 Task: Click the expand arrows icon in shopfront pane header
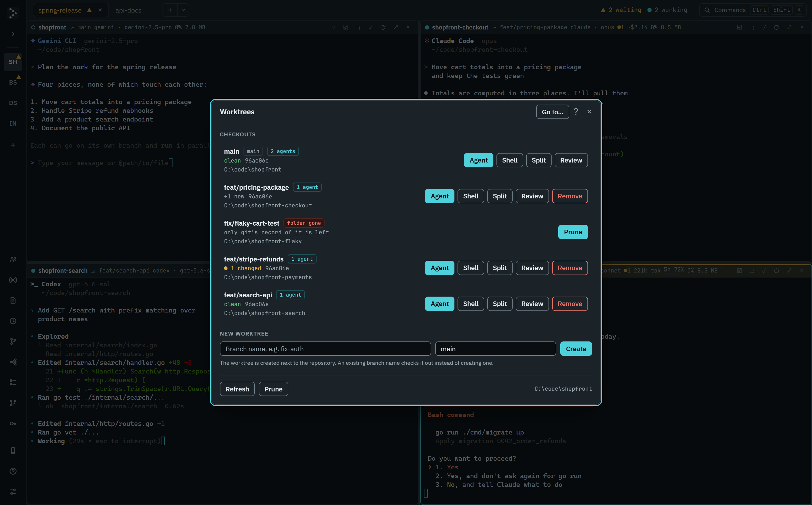pyautogui.click(x=396, y=27)
